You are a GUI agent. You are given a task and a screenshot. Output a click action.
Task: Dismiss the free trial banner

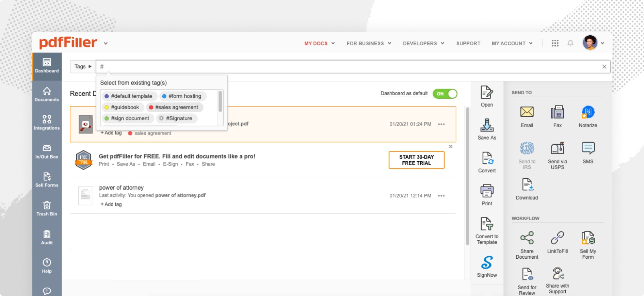(450, 146)
